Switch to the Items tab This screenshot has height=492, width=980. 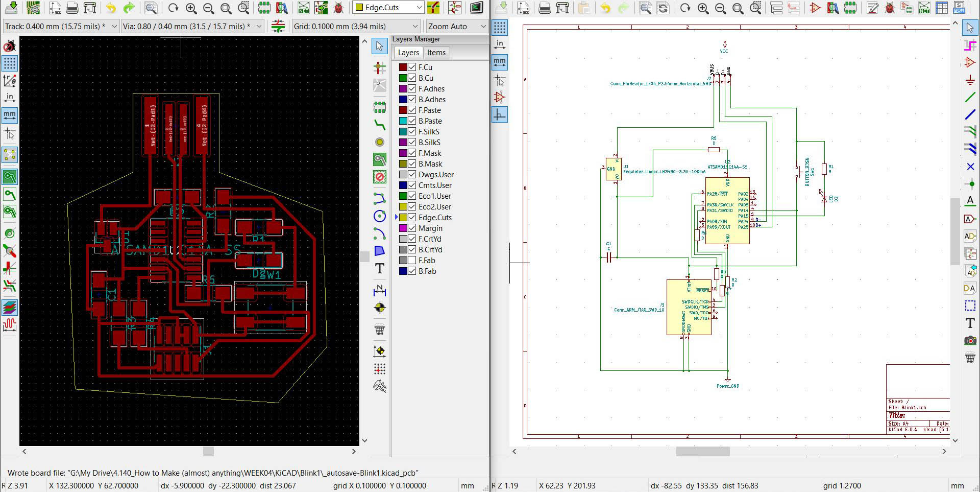tap(436, 53)
